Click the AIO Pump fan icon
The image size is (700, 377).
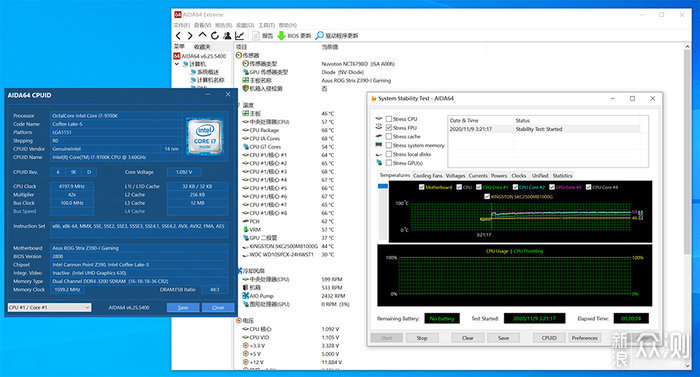pos(246,296)
